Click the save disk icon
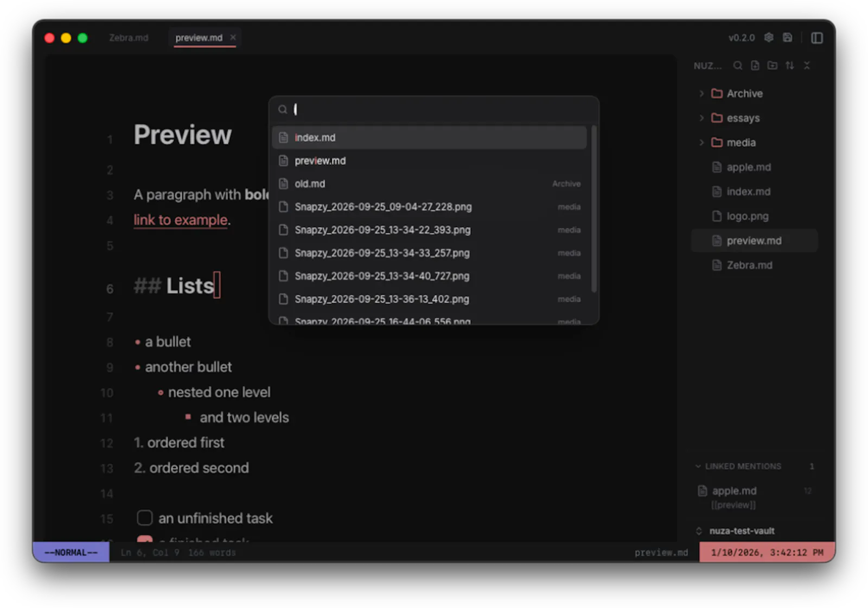The height and width of the screenshot is (608, 868). pyautogui.click(x=788, y=37)
